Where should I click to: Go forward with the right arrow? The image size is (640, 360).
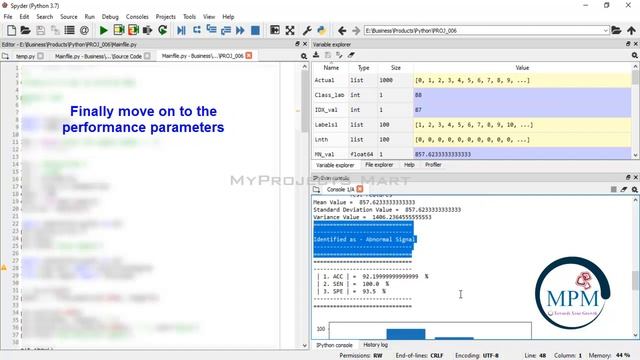coord(356,31)
